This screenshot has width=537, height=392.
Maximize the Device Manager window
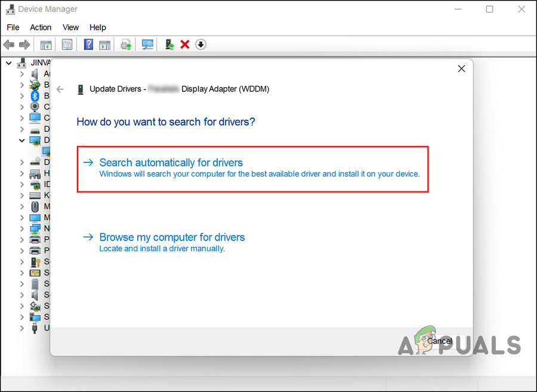tap(490, 9)
